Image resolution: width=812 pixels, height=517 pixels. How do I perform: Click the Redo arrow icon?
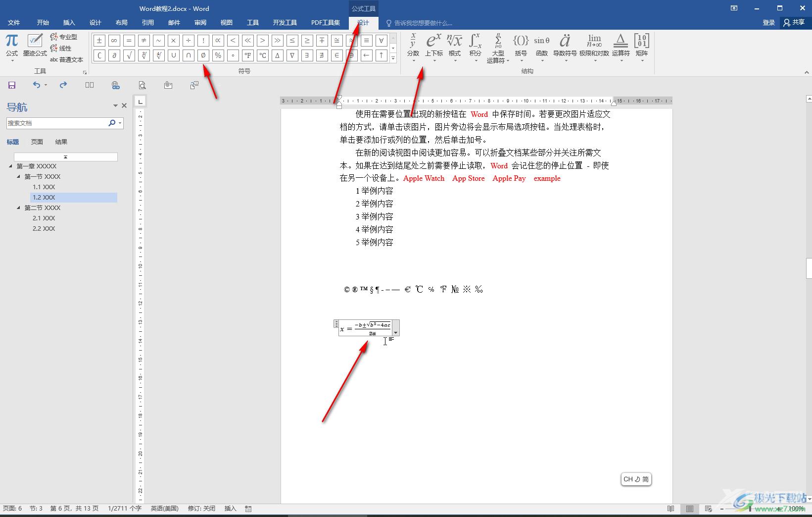click(63, 85)
